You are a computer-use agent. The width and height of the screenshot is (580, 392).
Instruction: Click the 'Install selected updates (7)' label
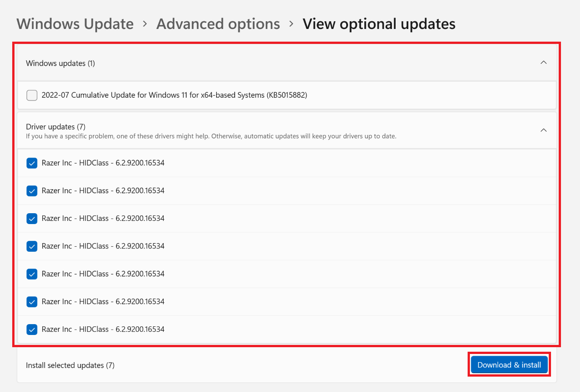70,365
